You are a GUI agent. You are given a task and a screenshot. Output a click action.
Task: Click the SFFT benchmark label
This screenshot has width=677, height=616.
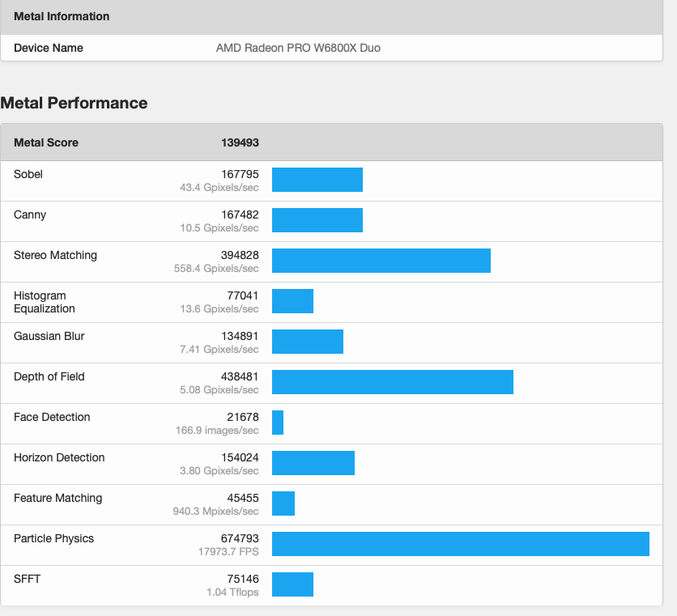(27, 580)
